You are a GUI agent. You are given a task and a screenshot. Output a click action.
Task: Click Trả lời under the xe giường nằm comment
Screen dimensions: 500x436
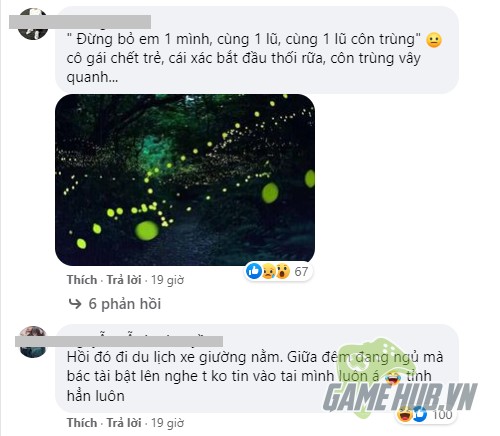tap(124, 423)
